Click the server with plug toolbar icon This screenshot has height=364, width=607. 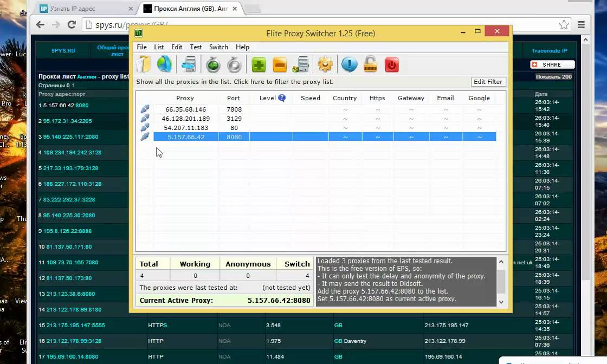[x=301, y=64]
